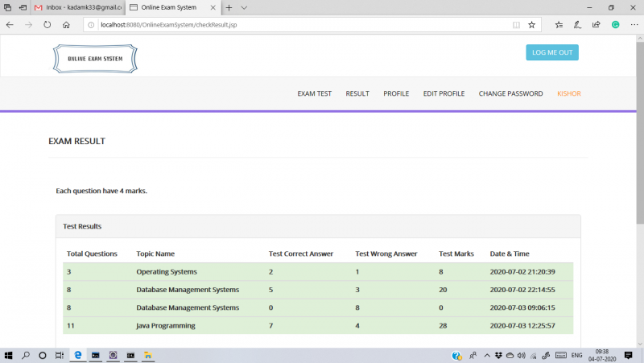
Task: Open Windows taskbar search
Action: pyautogui.click(x=26, y=356)
